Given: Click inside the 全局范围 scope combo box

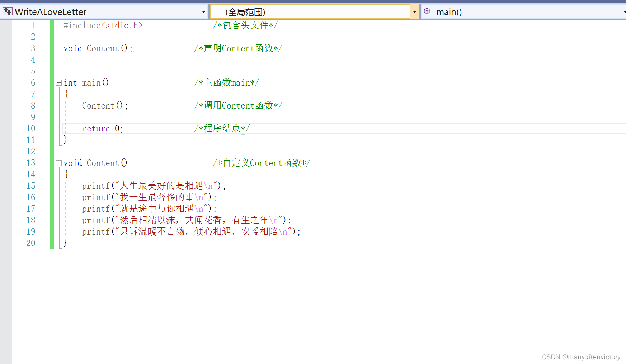Looking at the screenshot, I should (x=310, y=12).
